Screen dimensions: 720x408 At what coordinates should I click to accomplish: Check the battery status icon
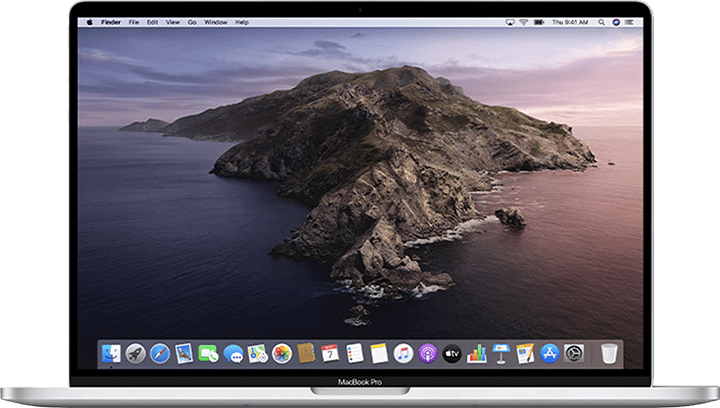point(539,22)
